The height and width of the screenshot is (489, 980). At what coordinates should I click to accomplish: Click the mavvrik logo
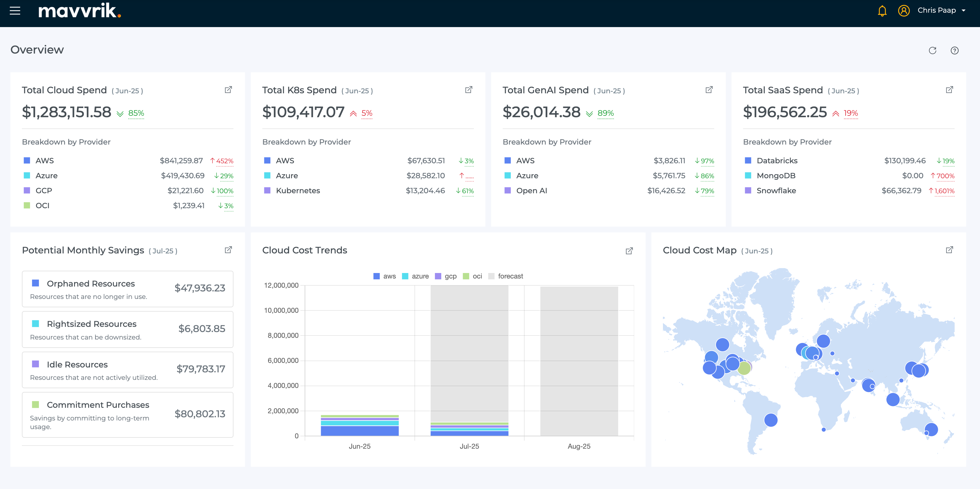(80, 11)
